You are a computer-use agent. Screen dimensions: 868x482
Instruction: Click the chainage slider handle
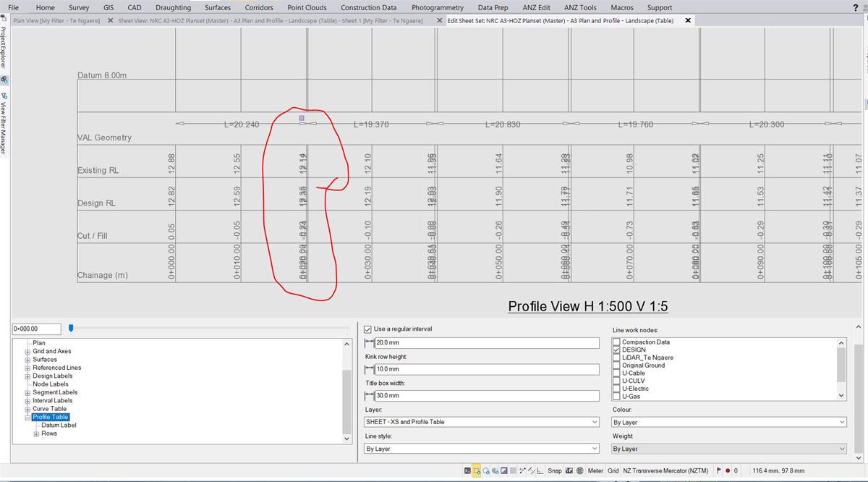(x=71, y=329)
